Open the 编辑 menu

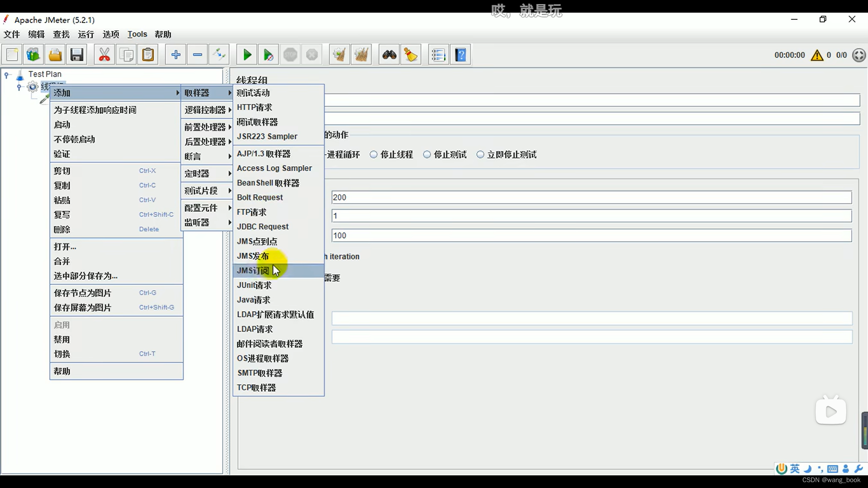pos(36,34)
